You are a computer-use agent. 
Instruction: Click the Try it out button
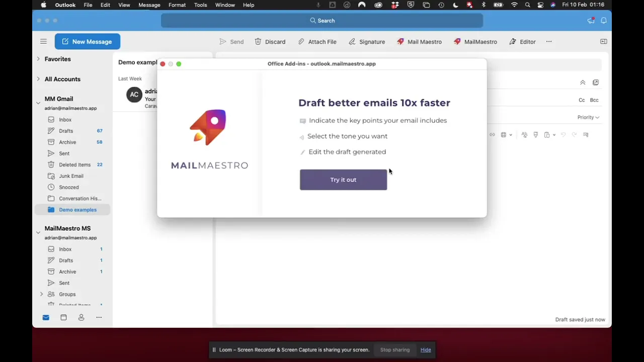tap(343, 179)
